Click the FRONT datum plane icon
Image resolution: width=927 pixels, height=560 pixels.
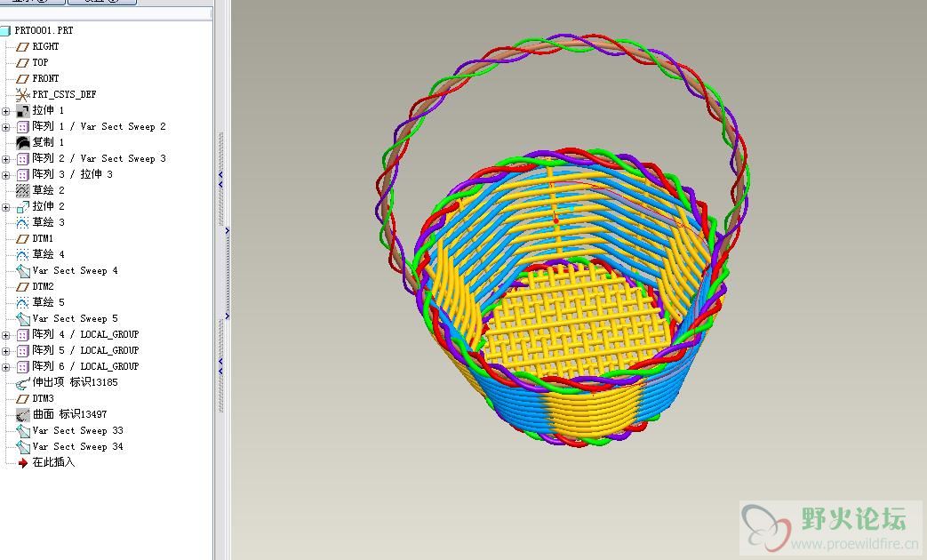(22, 78)
